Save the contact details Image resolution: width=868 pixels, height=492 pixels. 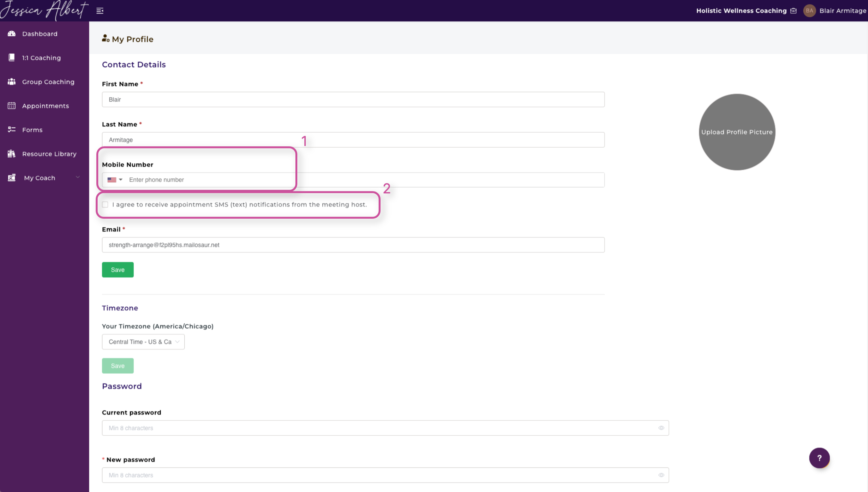pyautogui.click(x=117, y=270)
